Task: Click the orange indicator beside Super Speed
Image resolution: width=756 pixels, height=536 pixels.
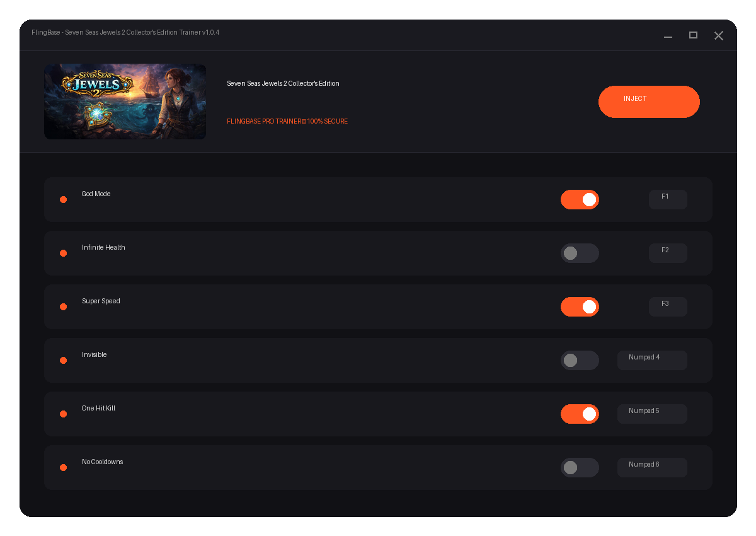Action: 63,306
